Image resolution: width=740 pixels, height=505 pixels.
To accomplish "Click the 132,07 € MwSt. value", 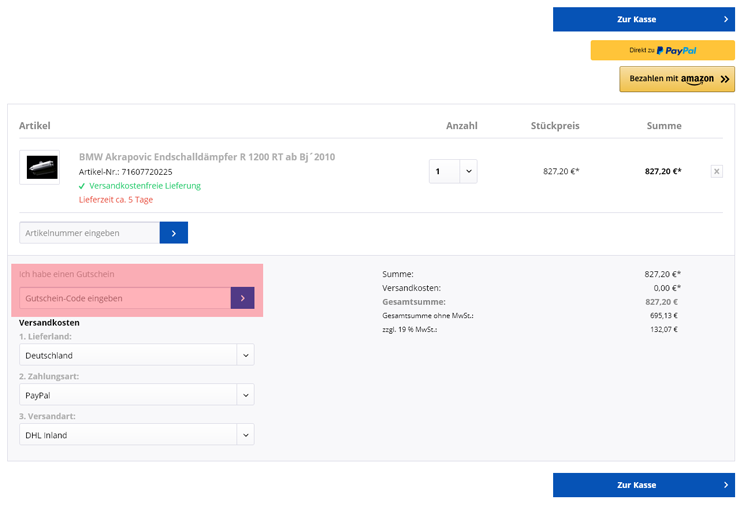I will (x=664, y=329).
